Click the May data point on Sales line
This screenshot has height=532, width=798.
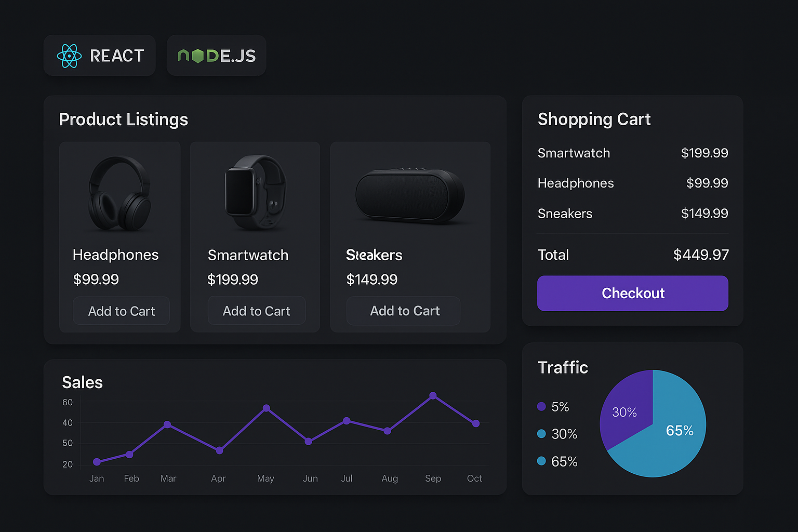point(265,409)
